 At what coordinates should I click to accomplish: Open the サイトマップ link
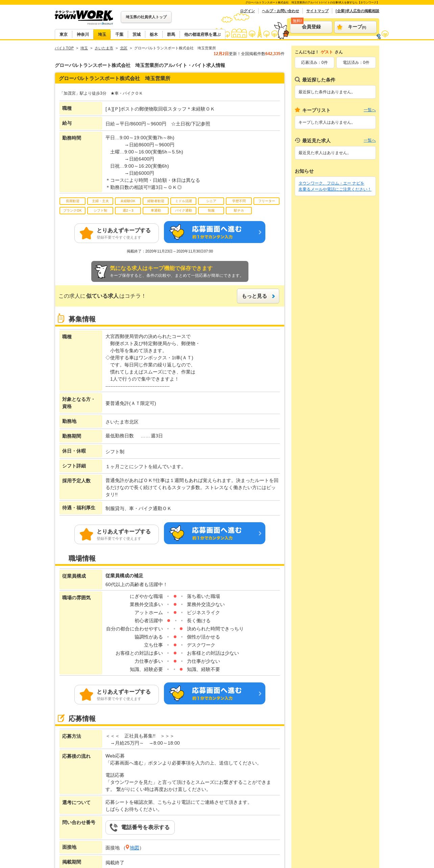click(317, 11)
